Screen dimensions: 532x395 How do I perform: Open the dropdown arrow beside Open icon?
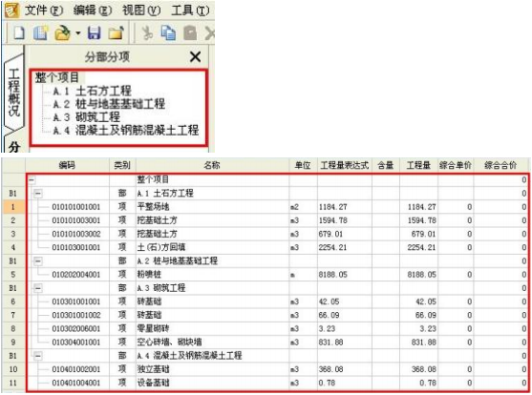pos(78,33)
